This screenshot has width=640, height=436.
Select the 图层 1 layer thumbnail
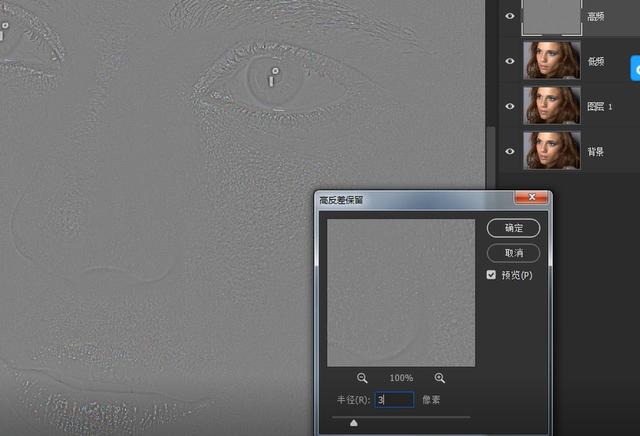552,105
